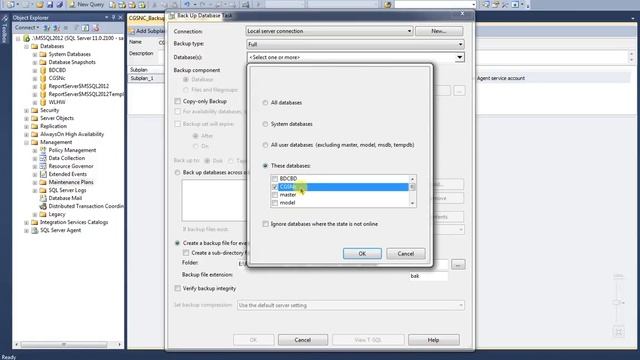Open the Backup type dropdown

(x=355, y=44)
